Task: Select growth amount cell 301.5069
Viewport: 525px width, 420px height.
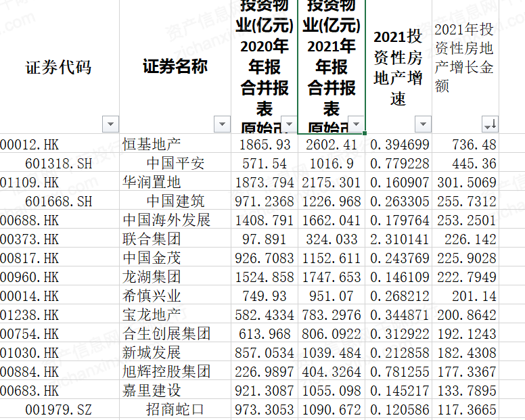Action: pos(465,183)
